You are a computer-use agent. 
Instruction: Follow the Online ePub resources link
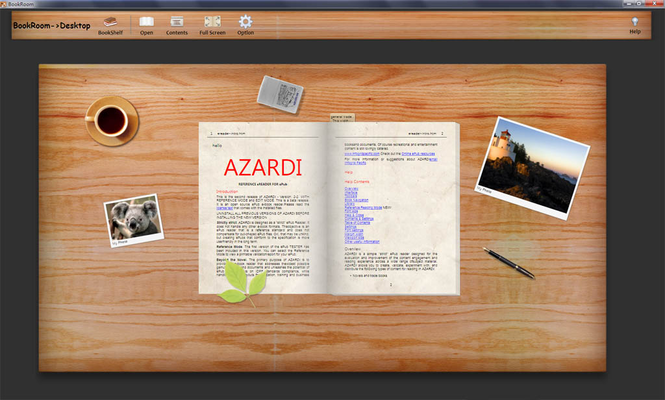[x=418, y=154]
